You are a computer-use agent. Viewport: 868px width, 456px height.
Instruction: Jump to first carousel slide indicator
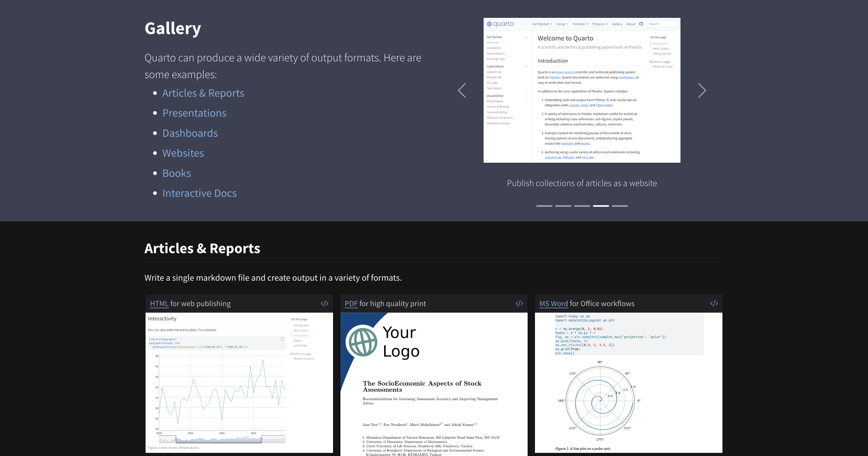pos(544,206)
